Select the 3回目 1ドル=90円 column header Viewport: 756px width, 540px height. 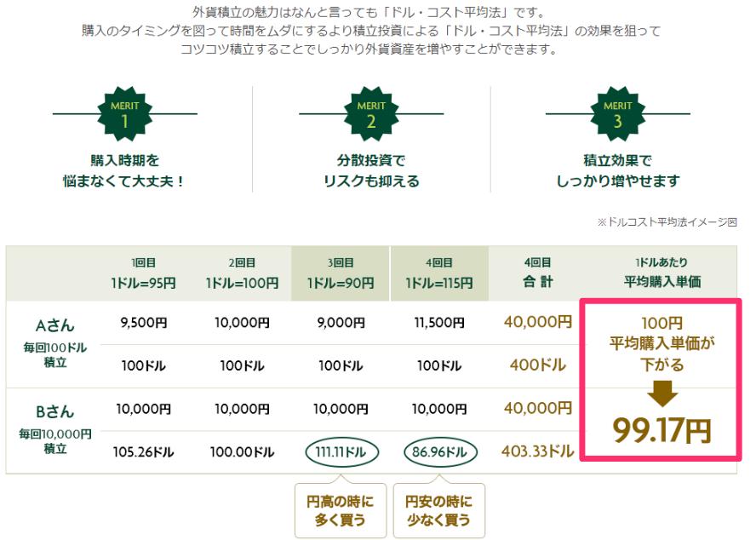(341, 273)
